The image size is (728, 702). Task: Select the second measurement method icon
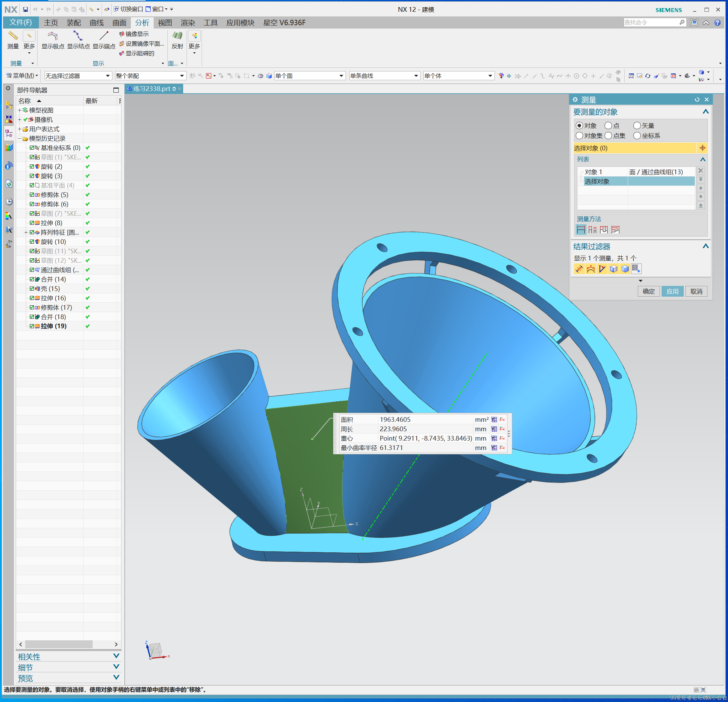pos(592,230)
